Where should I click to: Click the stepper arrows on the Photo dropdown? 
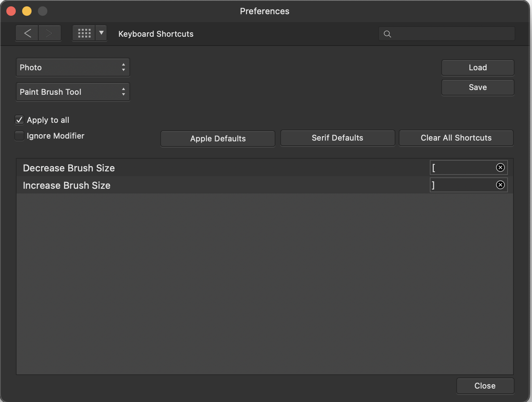[123, 67]
